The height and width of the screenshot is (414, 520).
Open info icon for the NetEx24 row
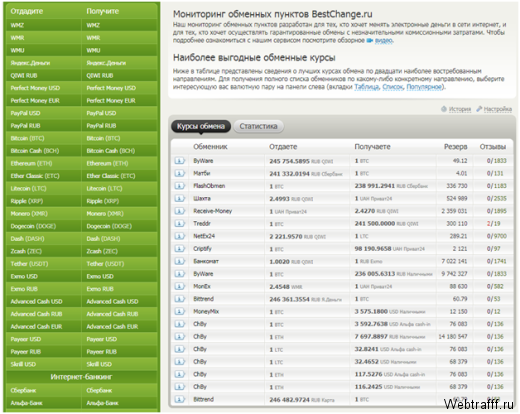coord(179,236)
